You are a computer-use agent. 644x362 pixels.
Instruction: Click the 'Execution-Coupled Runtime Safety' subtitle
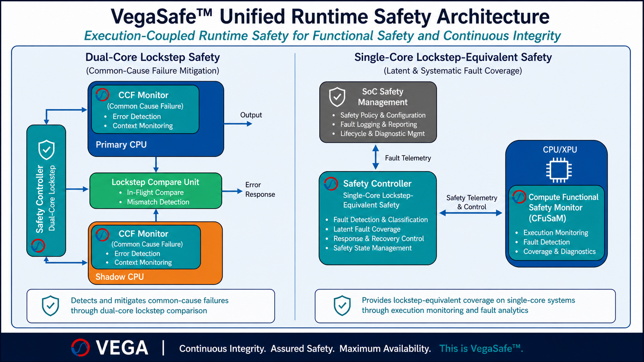coord(322,36)
